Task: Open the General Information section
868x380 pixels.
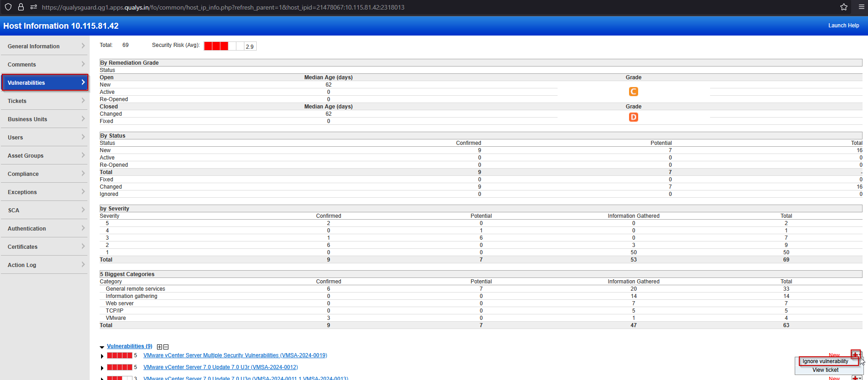Action: tap(44, 46)
